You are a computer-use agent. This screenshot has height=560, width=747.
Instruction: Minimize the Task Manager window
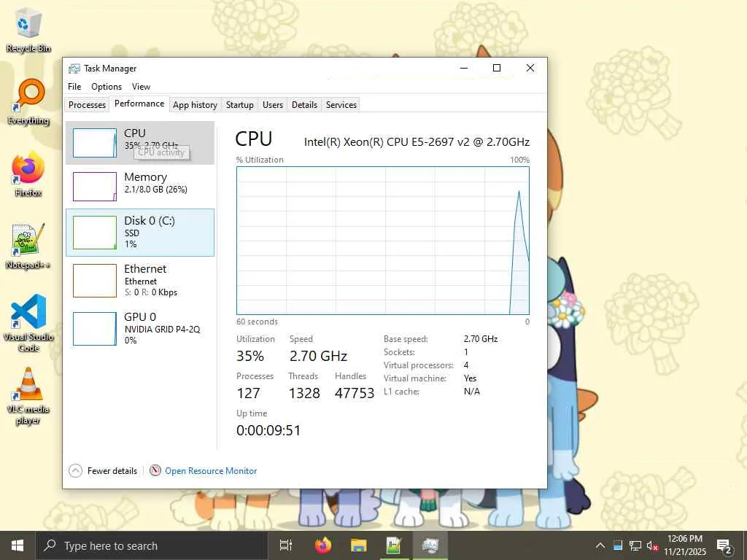point(463,68)
